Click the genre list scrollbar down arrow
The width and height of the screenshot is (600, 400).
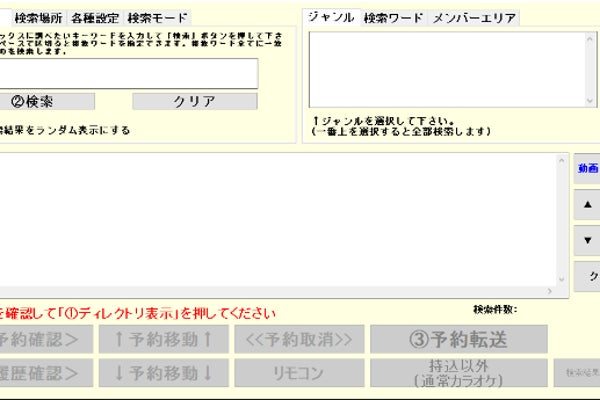click(592, 98)
